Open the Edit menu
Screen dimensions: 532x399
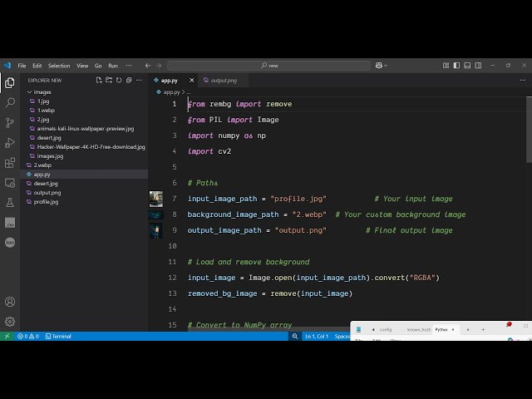37,66
